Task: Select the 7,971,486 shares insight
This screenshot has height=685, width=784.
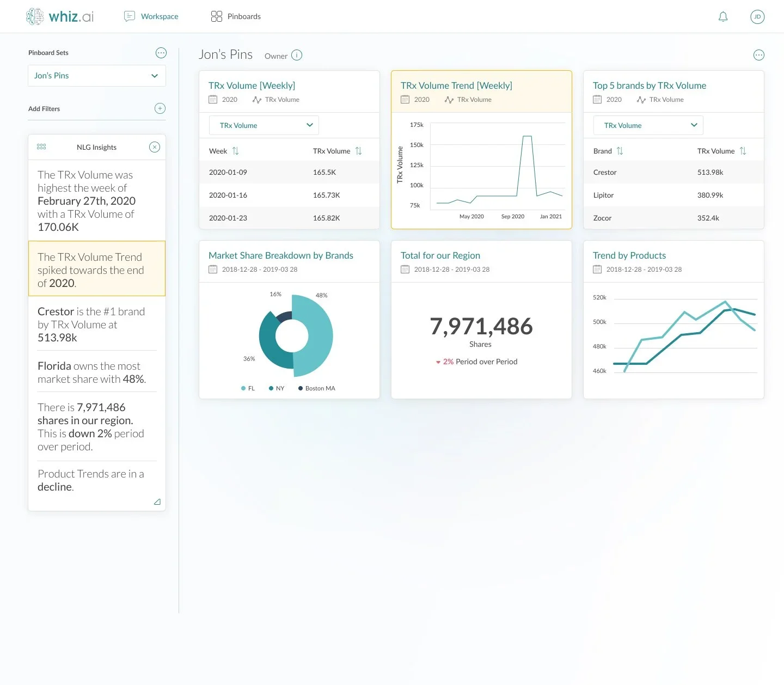Action: 97,427
